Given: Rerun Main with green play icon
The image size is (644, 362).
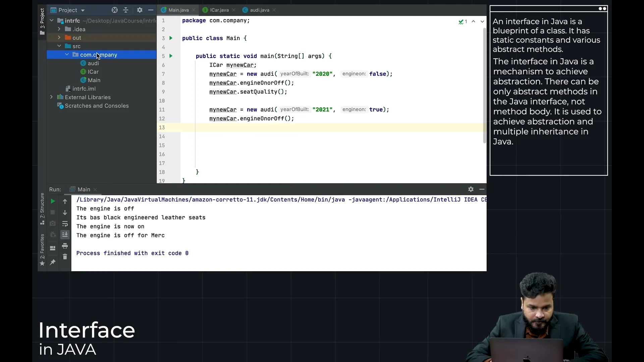Looking at the screenshot, I should [53, 201].
